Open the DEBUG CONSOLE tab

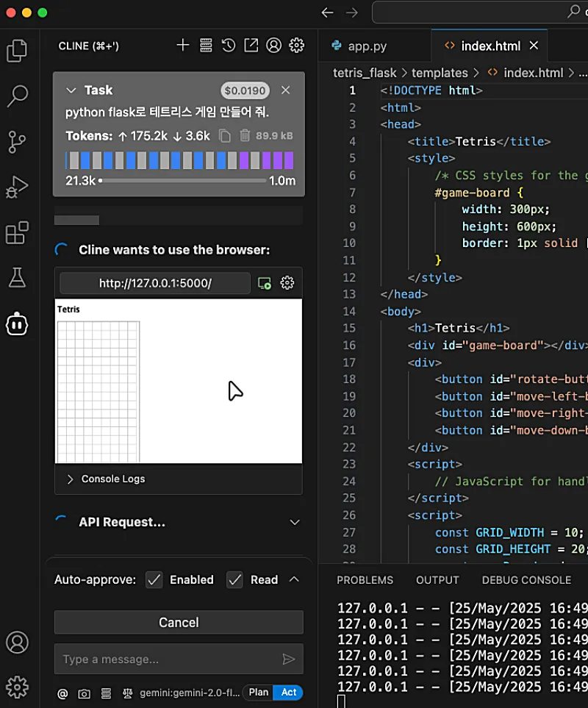pos(526,580)
